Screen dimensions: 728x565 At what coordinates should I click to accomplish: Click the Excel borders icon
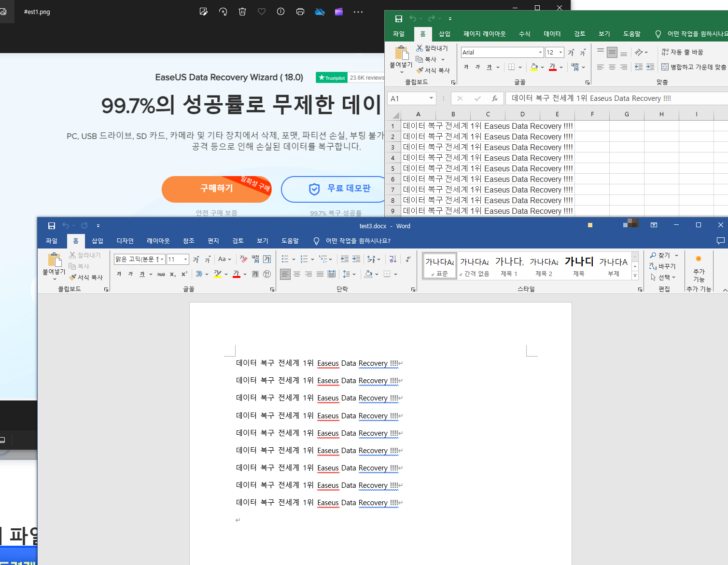[511, 67]
